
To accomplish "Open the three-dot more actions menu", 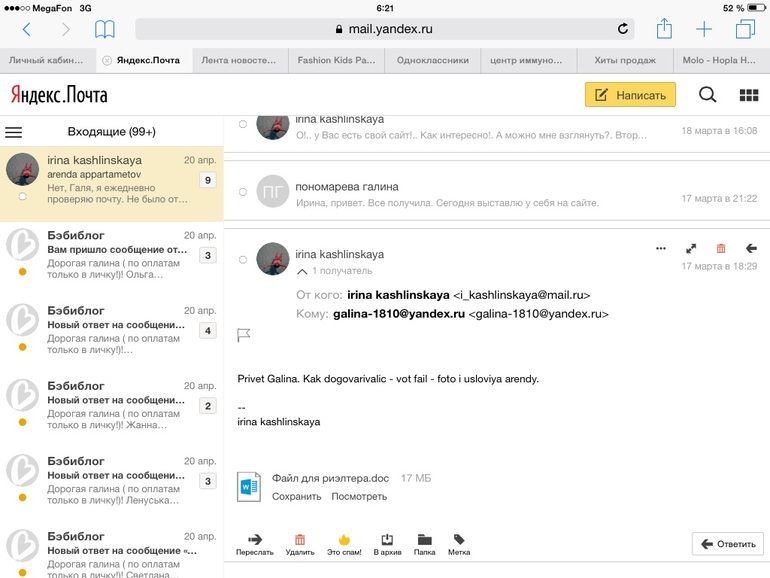I will 660,248.
